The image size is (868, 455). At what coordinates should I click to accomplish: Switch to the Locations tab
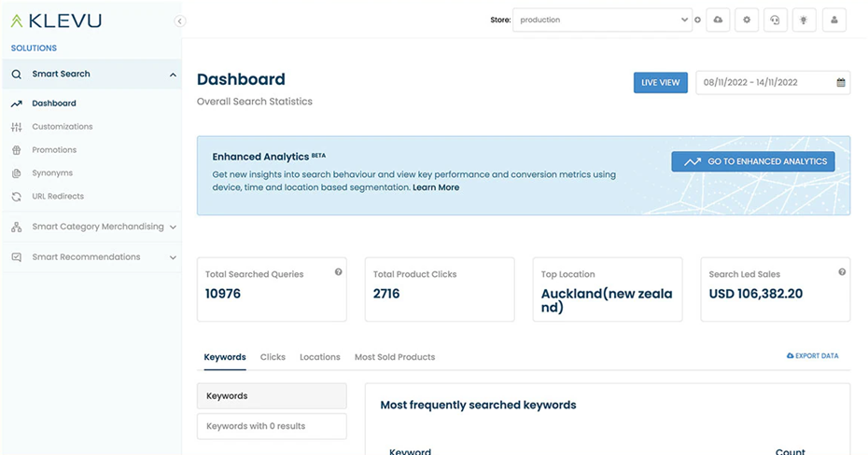[x=320, y=357]
